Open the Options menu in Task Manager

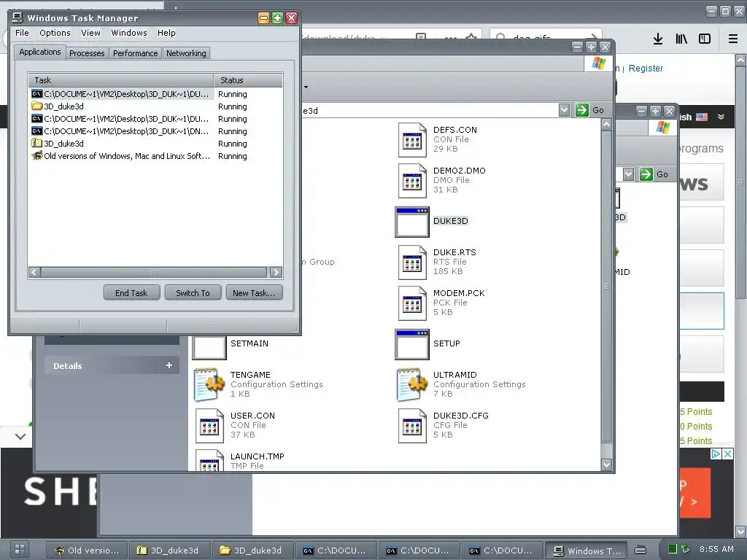click(x=55, y=33)
